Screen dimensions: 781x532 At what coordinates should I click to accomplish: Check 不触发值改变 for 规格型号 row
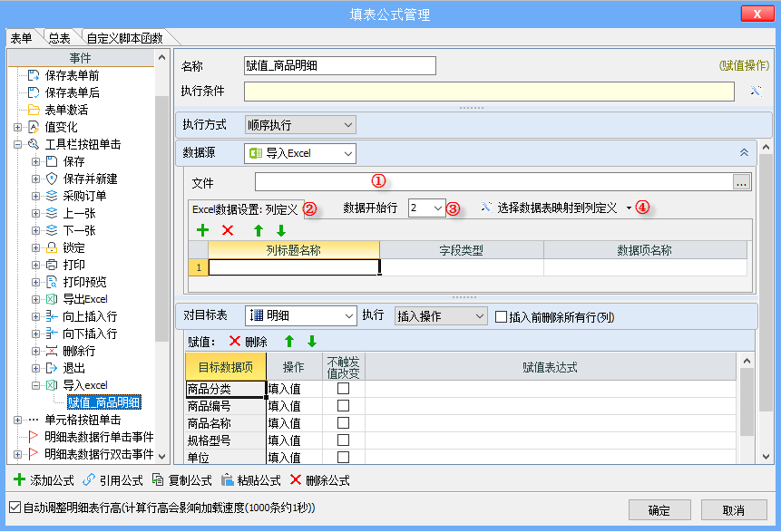(x=343, y=440)
